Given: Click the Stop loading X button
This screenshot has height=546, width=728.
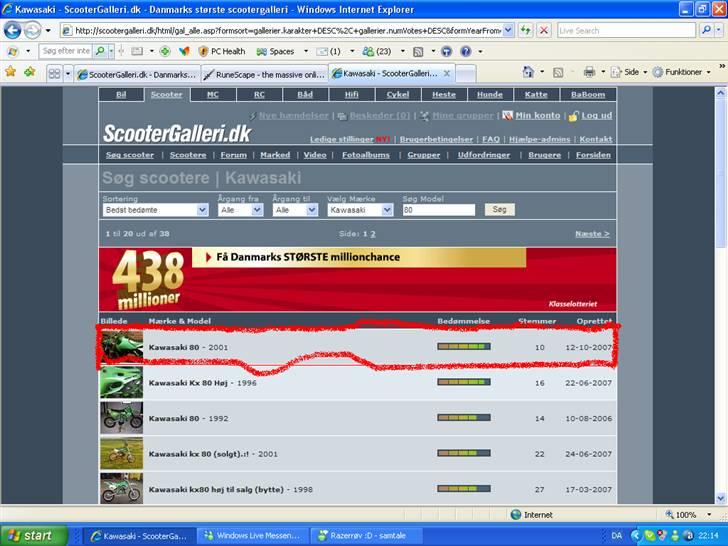Looking at the screenshot, I should [544, 31].
